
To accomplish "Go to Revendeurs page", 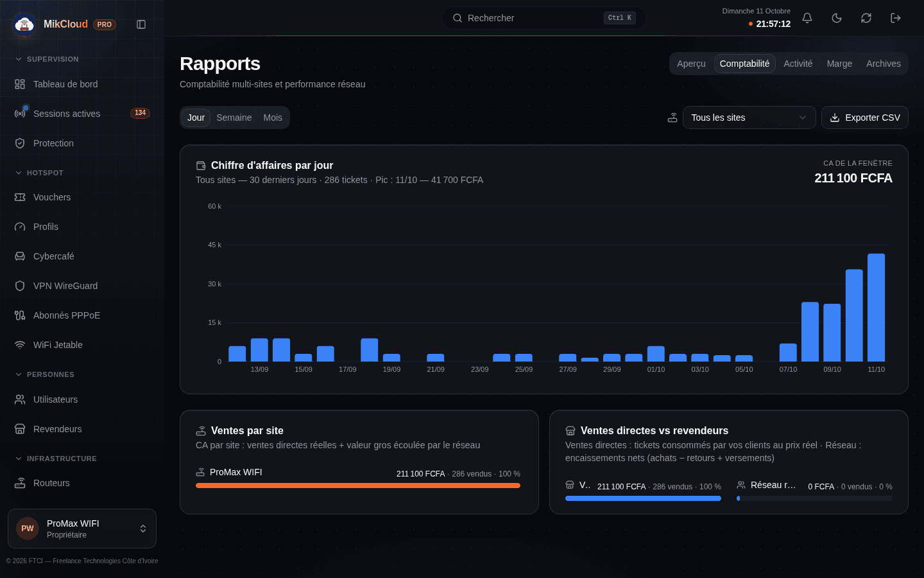I will tap(82, 429).
